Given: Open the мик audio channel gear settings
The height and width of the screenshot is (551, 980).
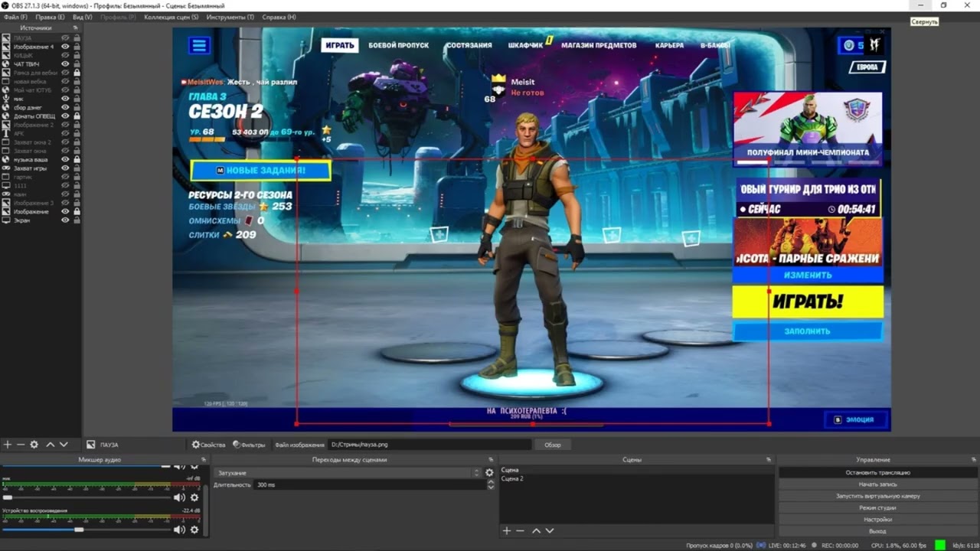Looking at the screenshot, I should (194, 497).
